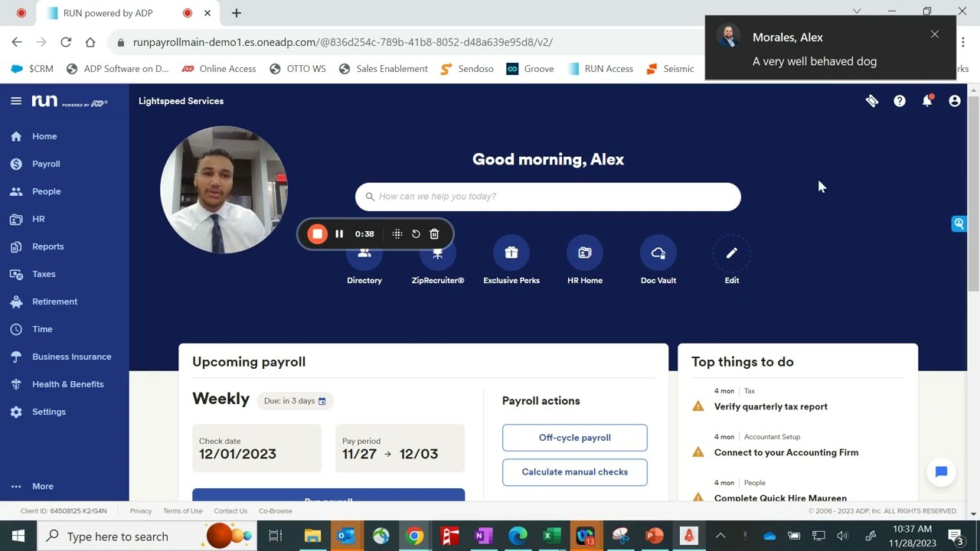Stop the screen recording
This screenshot has height=551, width=980.
click(317, 234)
